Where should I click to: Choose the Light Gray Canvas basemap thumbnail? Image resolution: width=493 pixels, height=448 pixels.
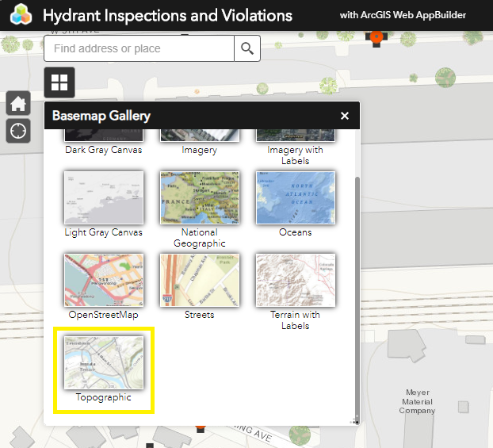104,197
